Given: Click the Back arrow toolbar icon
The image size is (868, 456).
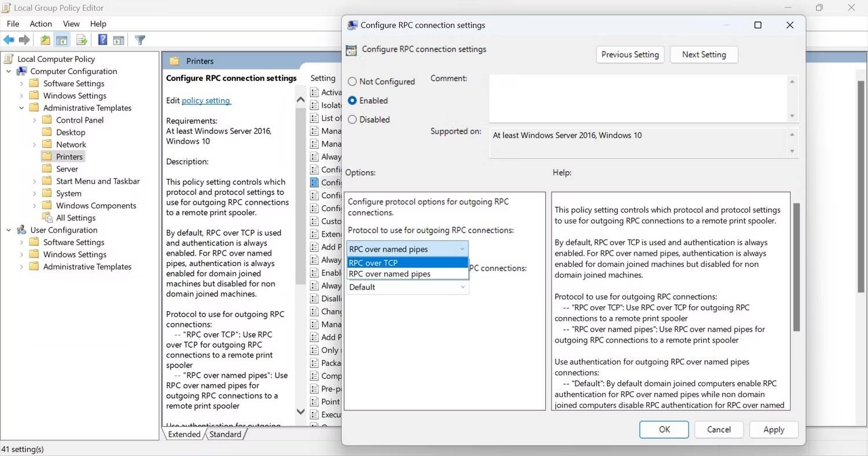Looking at the screenshot, I should pos(9,40).
